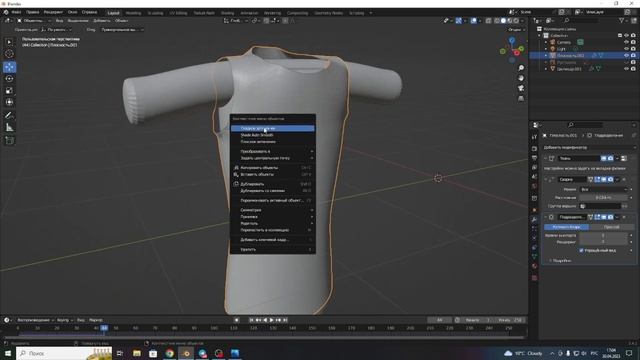Viewport: 640px width, 360px height.
Task: Switch viewport to wireframe shading
Action: point(496,20)
